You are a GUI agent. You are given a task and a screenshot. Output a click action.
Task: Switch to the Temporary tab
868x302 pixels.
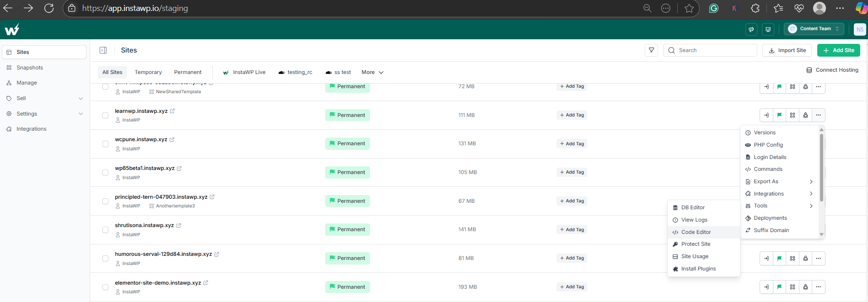pos(148,72)
